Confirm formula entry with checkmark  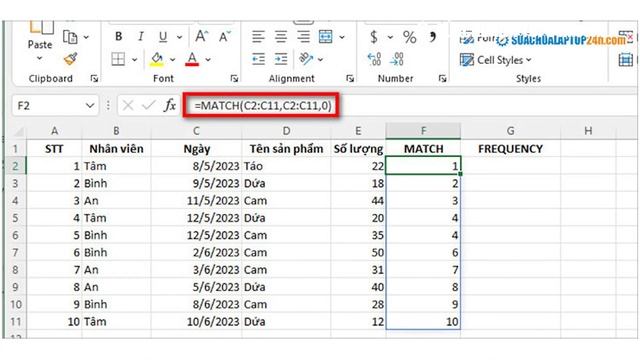149,106
